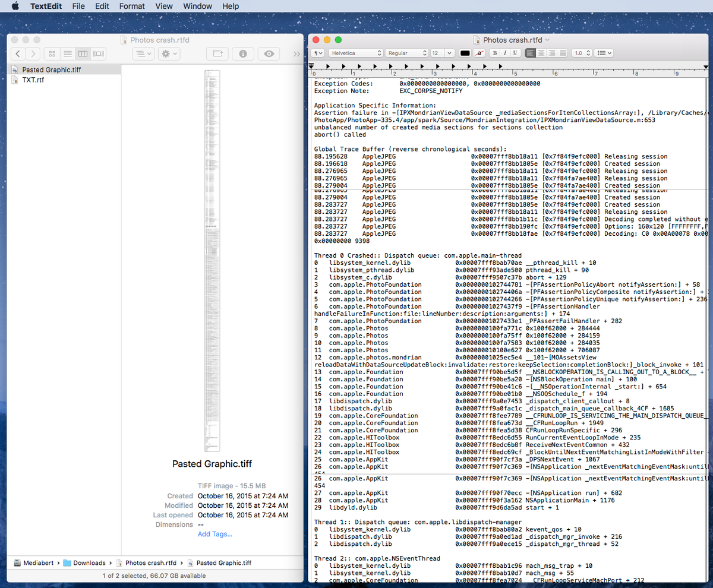Open File menu

[x=78, y=6]
